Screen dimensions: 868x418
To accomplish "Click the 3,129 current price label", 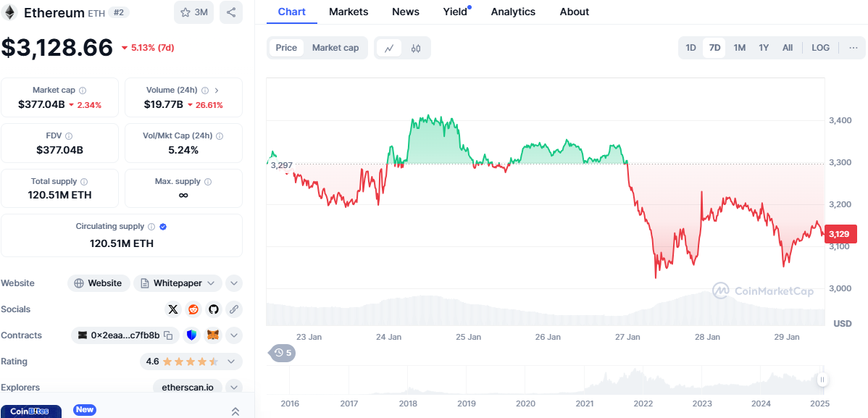I will [840, 234].
